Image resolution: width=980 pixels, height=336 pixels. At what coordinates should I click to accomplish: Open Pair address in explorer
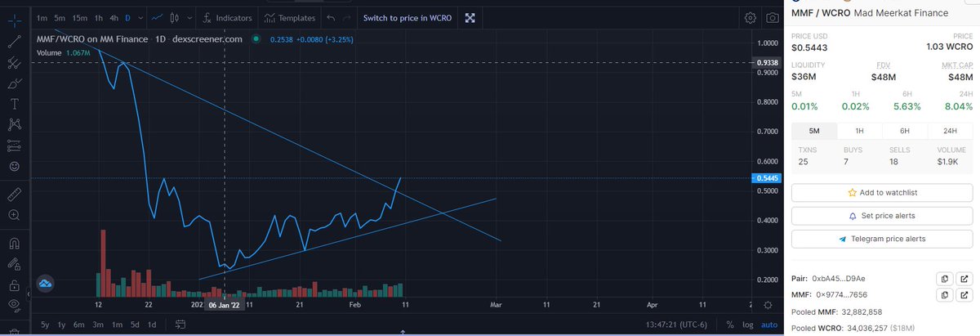[964, 279]
